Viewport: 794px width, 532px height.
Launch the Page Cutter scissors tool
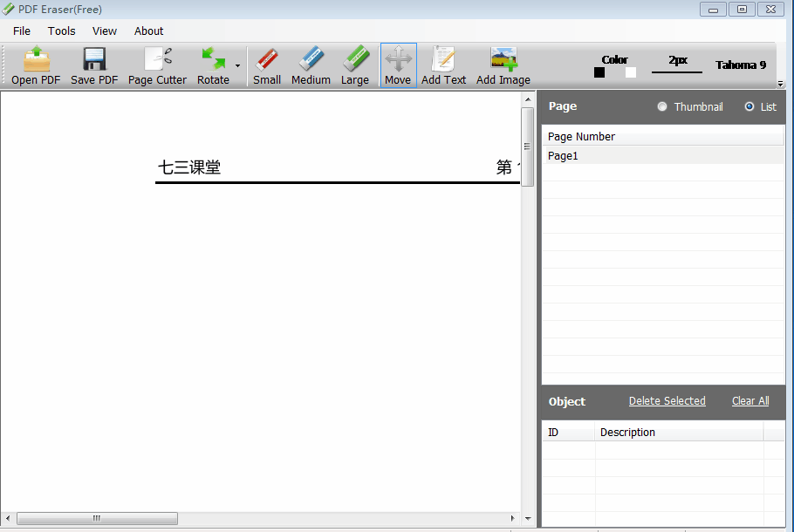click(157, 65)
